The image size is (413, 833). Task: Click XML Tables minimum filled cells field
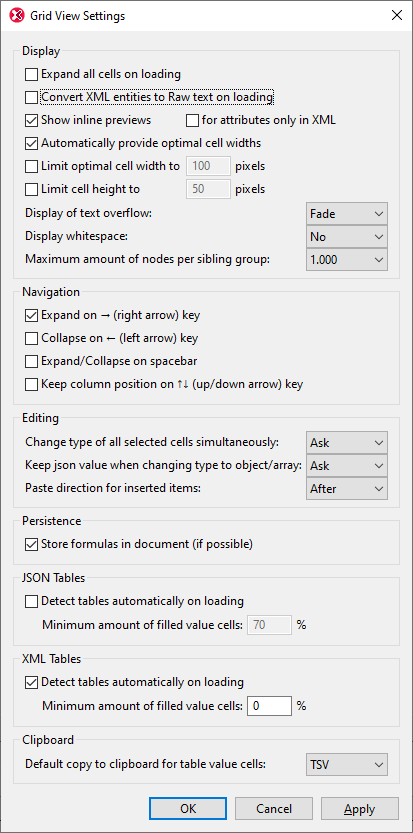(269, 706)
